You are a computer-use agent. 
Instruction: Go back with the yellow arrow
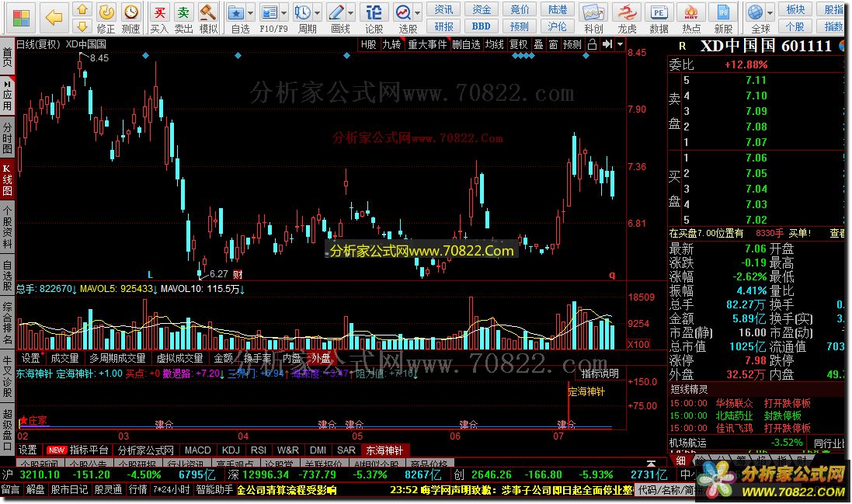[x=54, y=18]
